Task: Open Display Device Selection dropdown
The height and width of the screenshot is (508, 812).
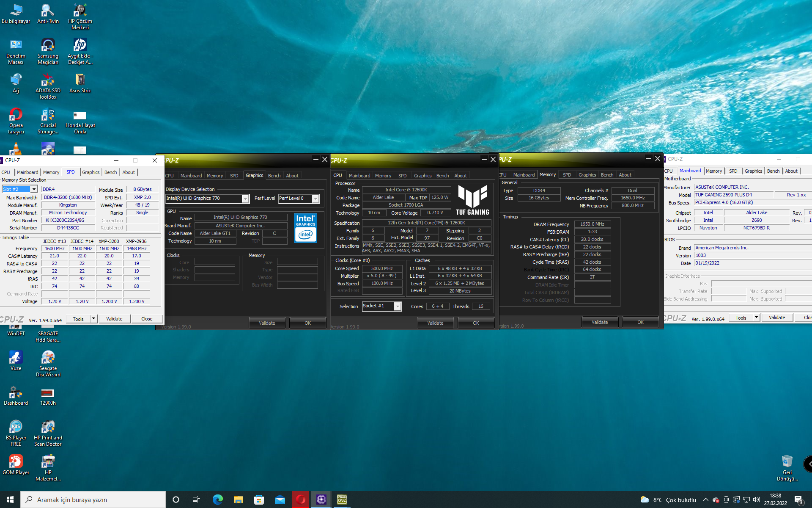Action: point(245,199)
